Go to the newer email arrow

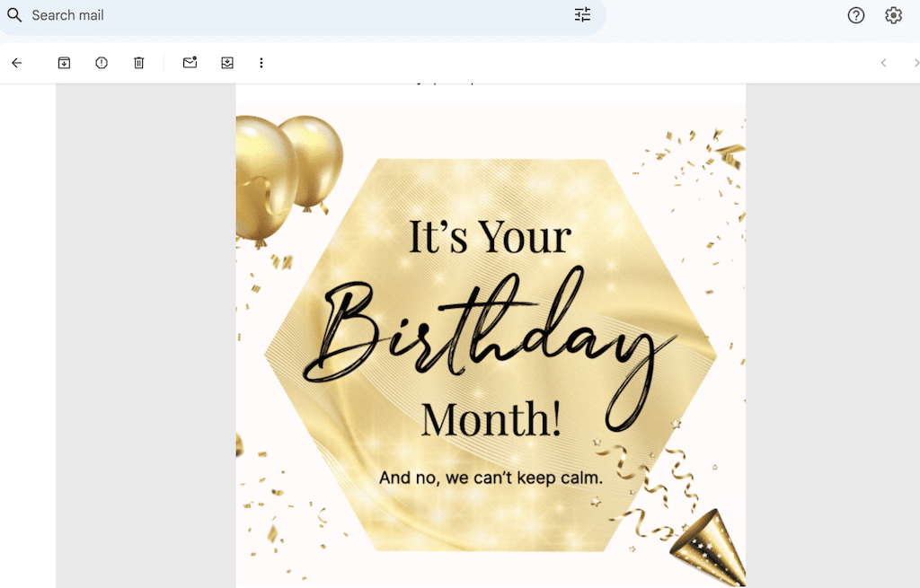tap(883, 63)
